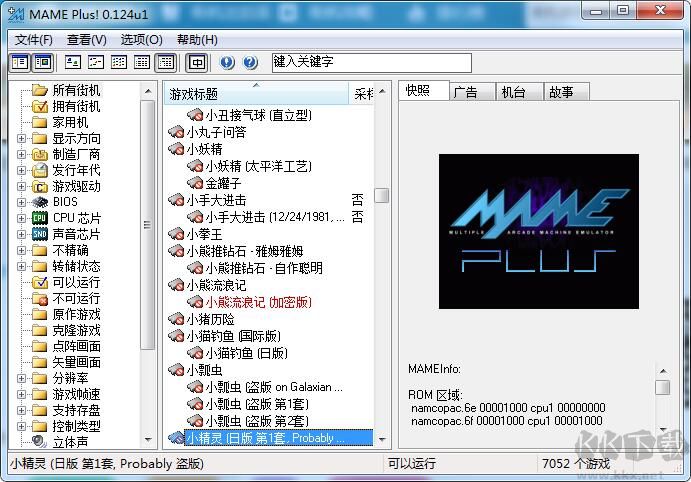Select the game 小瓢虫 (盗版 第2套)
This screenshot has width=691, height=482.
coord(257,421)
